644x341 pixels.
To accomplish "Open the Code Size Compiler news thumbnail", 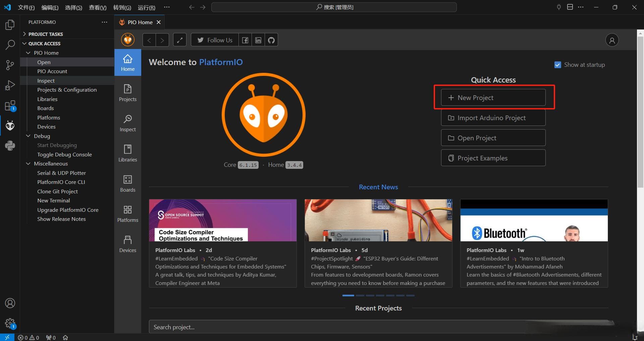I will click(223, 220).
